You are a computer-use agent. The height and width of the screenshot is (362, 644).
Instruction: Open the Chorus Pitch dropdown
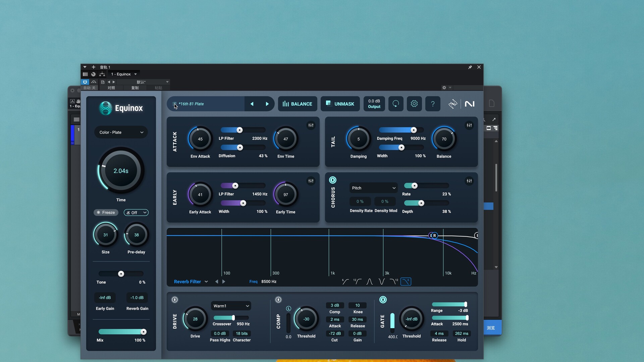click(373, 188)
